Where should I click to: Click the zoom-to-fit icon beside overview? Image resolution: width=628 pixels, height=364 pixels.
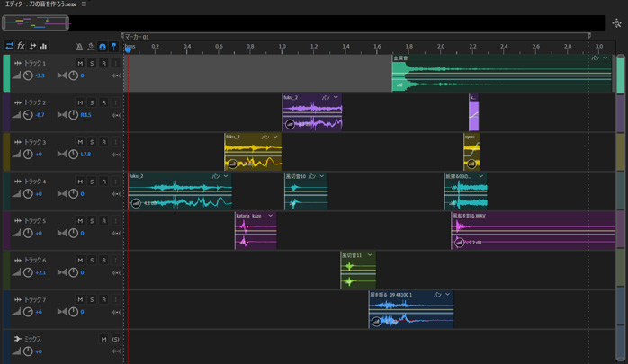pyautogui.click(x=616, y=22)
